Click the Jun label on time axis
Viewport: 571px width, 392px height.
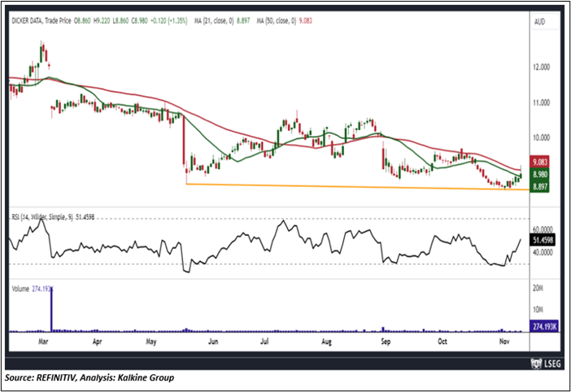point(213,342)
